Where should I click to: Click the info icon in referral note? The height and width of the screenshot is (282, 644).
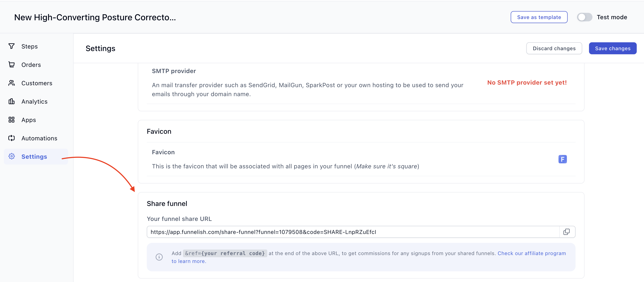click(159, 257)
